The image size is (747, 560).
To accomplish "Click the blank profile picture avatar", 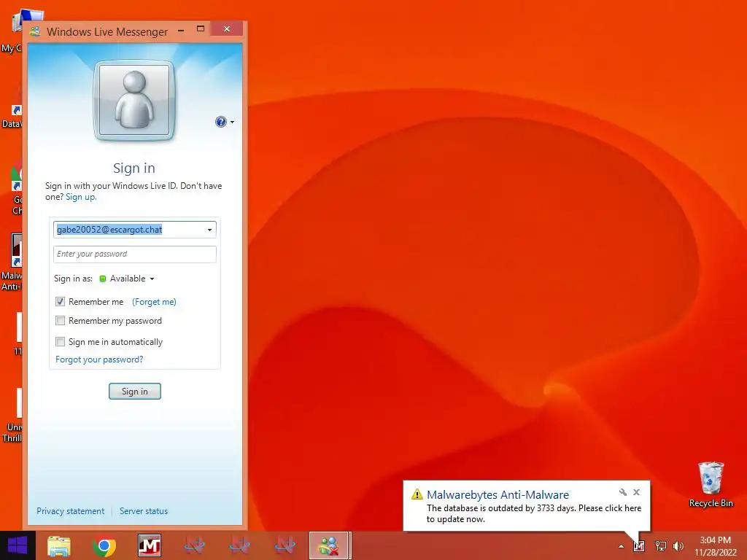I will click(x=134, y=101).
